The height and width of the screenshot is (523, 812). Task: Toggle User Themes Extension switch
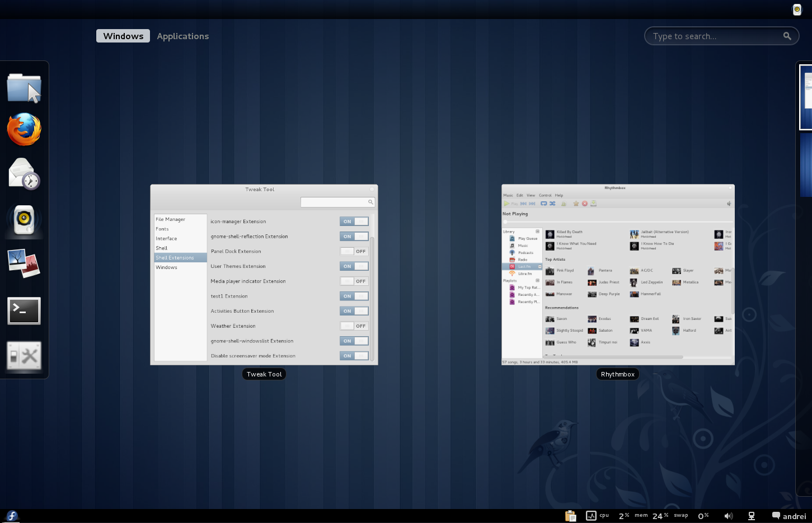point(354,266)
